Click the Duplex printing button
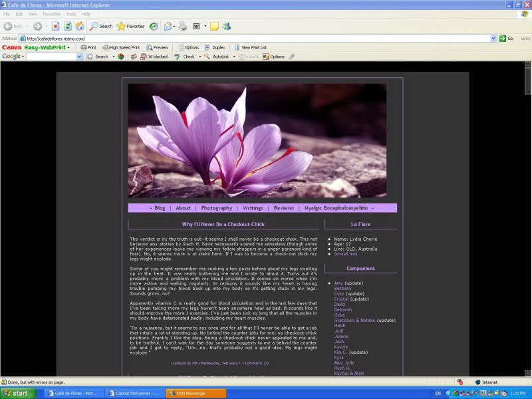The width and height of the screenshot is (532, 399). pos(215,47)
